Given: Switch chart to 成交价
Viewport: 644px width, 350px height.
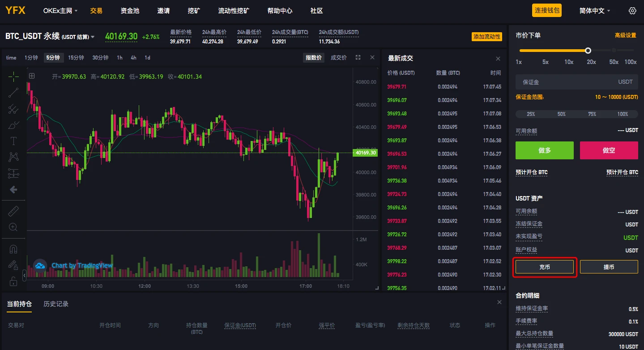Looking at the screenshot, I should 339,58.
